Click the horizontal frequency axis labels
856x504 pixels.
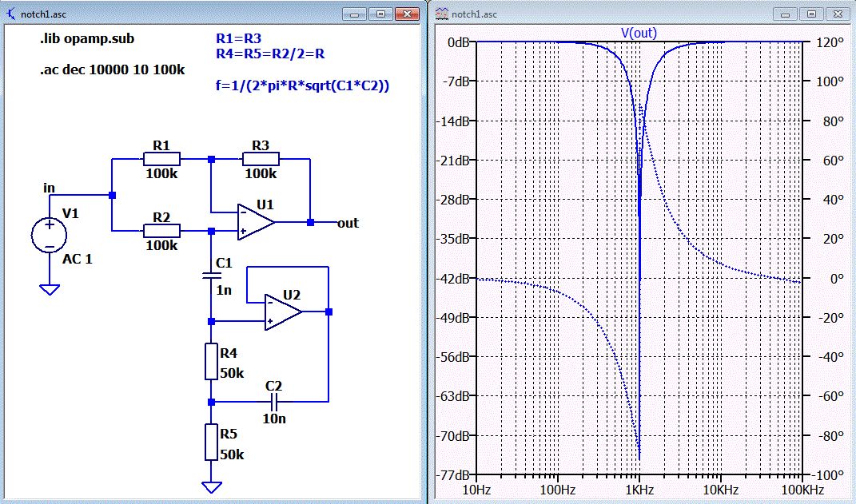tap(639, 488)
